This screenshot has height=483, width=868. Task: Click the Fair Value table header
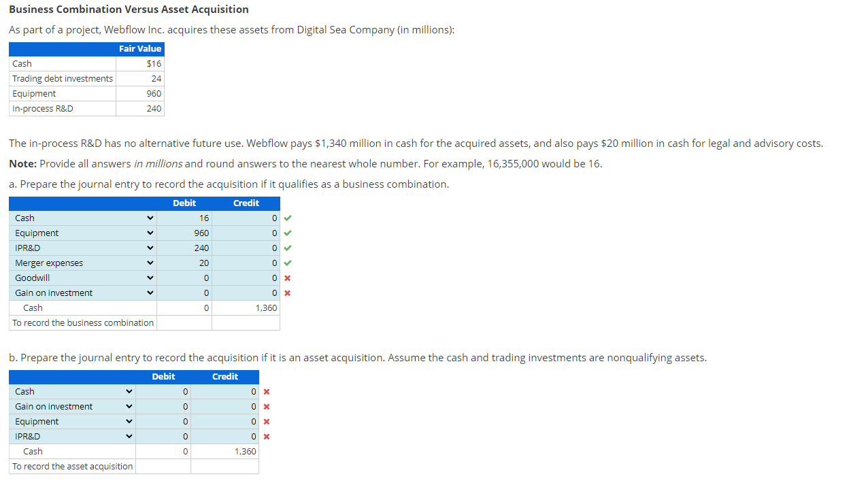click(140, 49)
